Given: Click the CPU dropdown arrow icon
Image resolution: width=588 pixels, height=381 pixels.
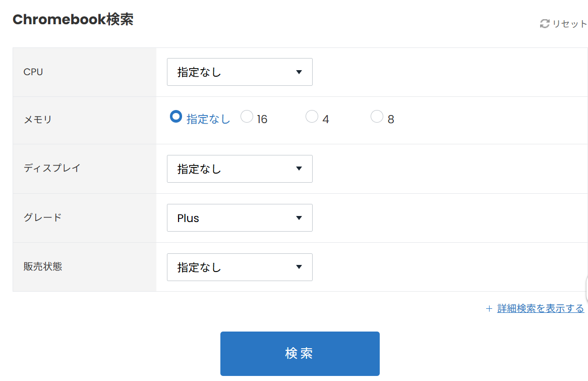Looking at the screenshot, I should 299,72.
